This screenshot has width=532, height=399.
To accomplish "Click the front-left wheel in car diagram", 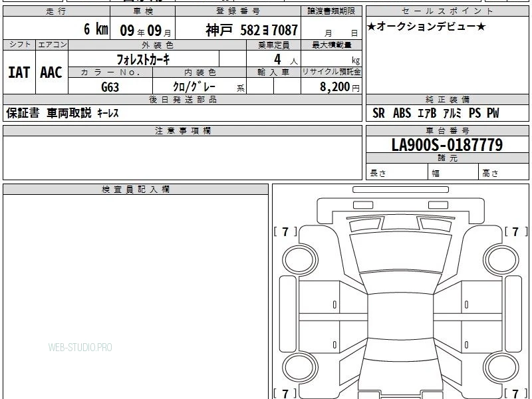I will coord(300,260).
